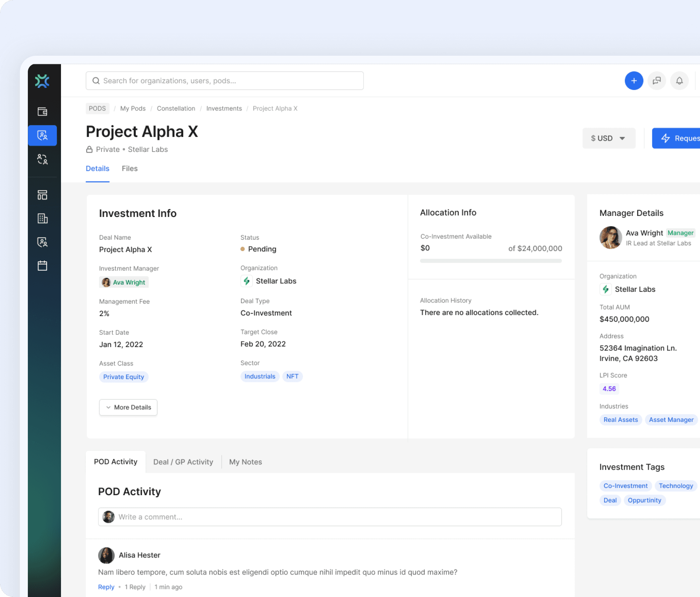Click the blue plus add button

(x=633, y=81)
